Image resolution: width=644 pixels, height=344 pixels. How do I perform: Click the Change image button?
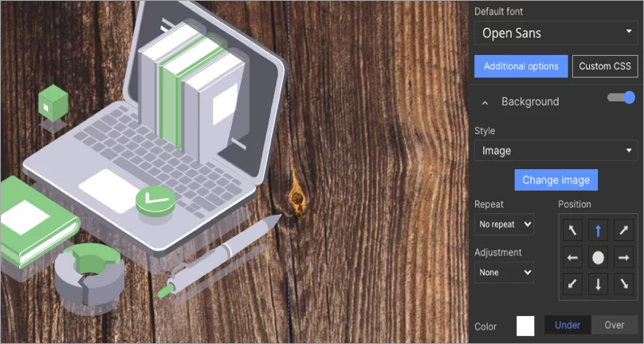pyautogui.click(x=556, y=180)
